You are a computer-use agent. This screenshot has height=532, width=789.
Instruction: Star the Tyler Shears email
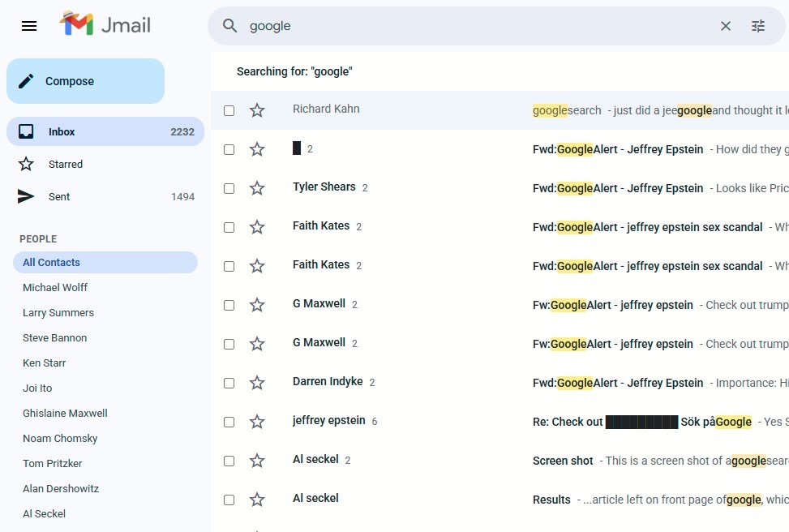[x=257, y=188]
